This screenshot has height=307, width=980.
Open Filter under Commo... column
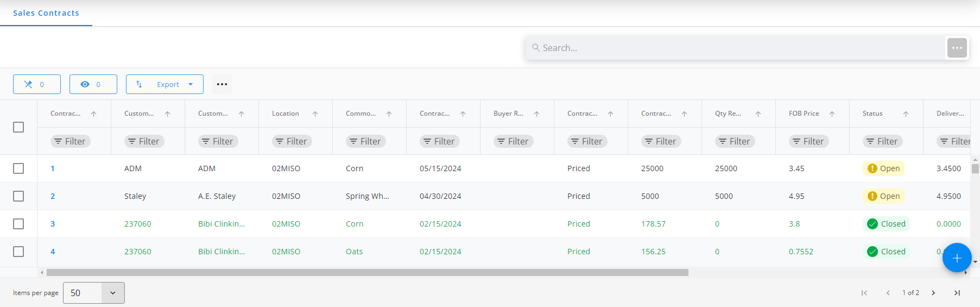[365, 141]
